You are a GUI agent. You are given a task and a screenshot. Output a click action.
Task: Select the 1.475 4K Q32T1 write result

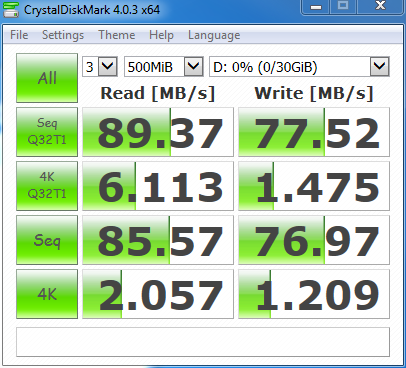[x=314, y=186]
